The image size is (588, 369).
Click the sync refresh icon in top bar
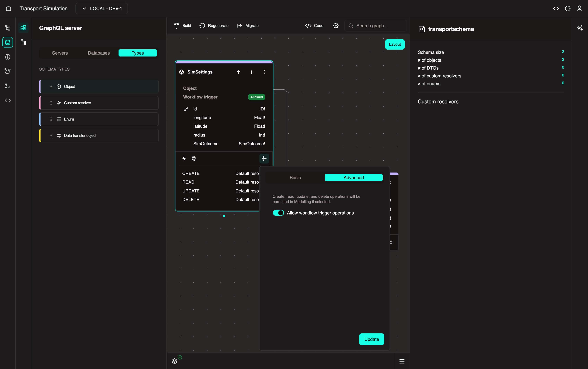point(568,8)
